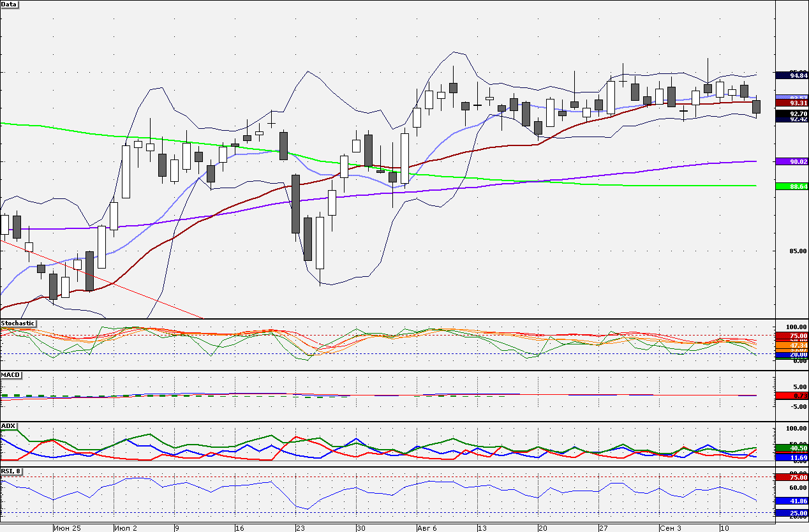The width and height of the screenshot is (809, 532).
Task: Click the black 92.70 last price tag
Action: pos(792,114)
